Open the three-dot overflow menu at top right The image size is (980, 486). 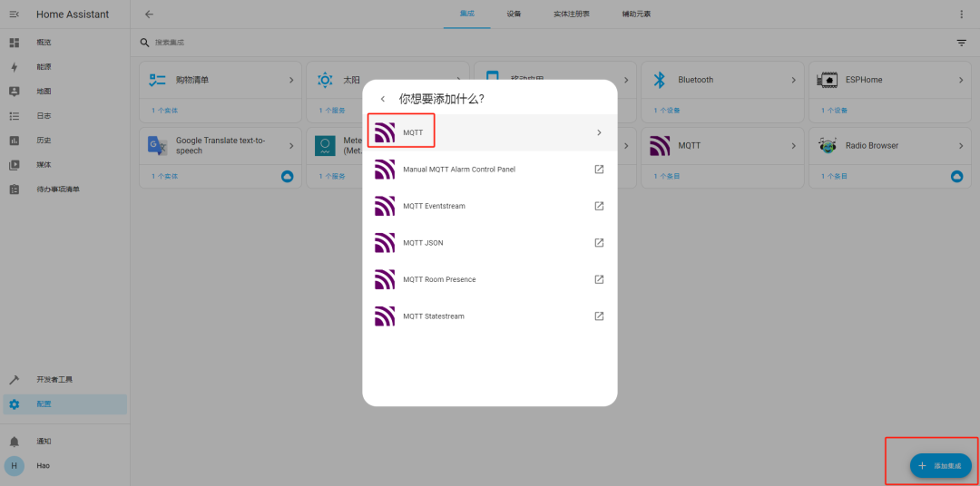[x=961, y=15]
